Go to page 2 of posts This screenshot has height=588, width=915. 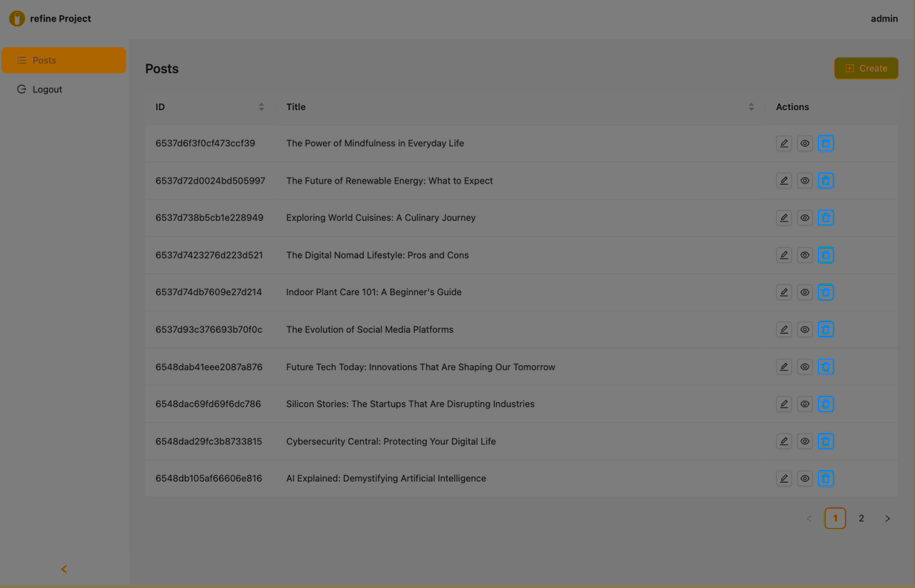pyautogui.click(x=861, y=518)
